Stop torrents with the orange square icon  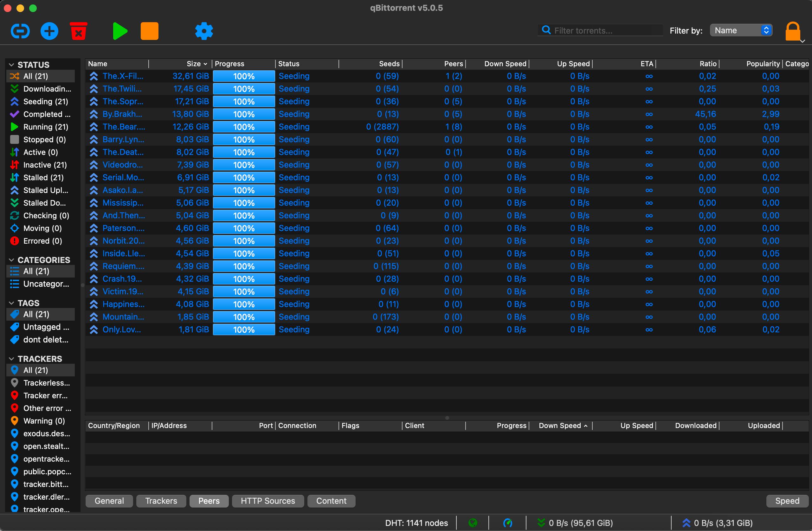(x=149, y=31)
